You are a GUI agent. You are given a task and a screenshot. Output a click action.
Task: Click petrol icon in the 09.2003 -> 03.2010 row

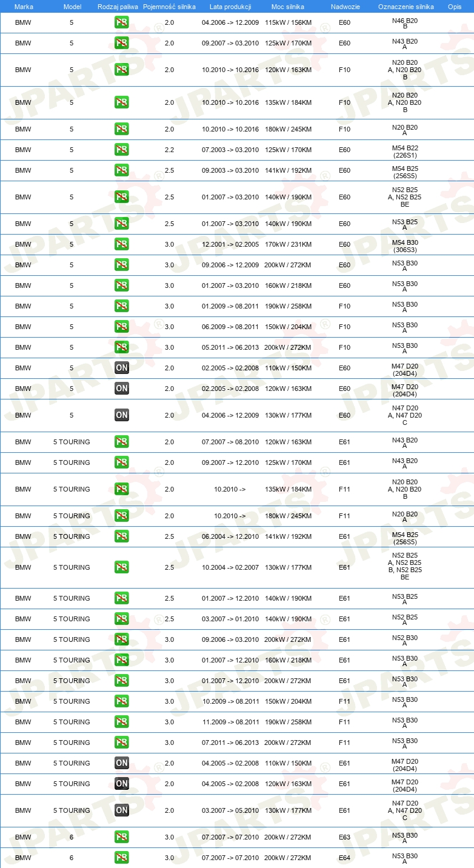click(122, 170)
